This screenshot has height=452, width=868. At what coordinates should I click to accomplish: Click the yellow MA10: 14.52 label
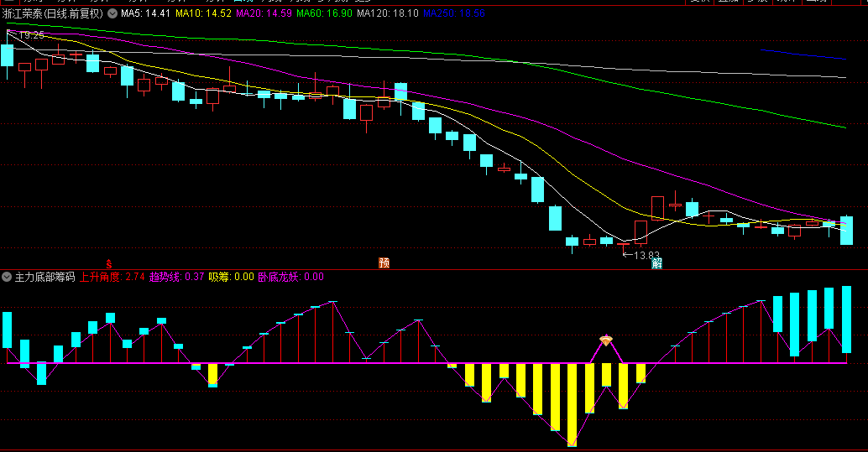coord(203,13)
